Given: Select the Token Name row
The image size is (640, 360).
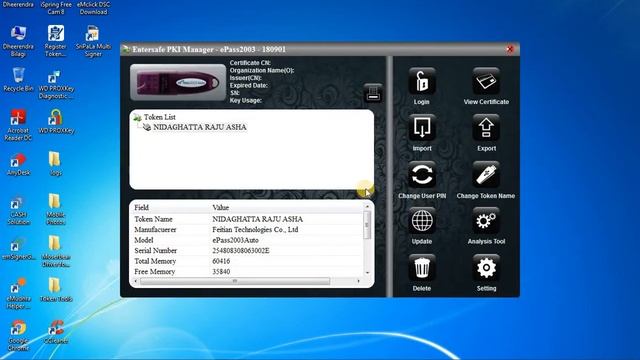Looking at the screenshot, I should coord(247,219).
